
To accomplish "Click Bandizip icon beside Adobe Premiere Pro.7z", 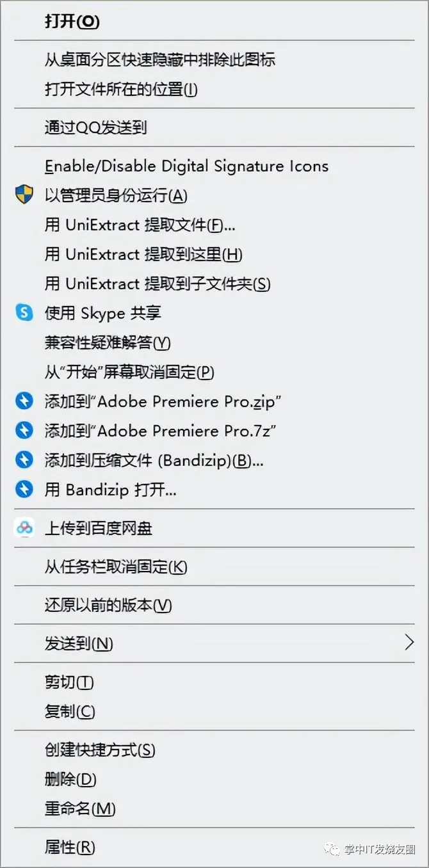I will [x=24, y=431].
